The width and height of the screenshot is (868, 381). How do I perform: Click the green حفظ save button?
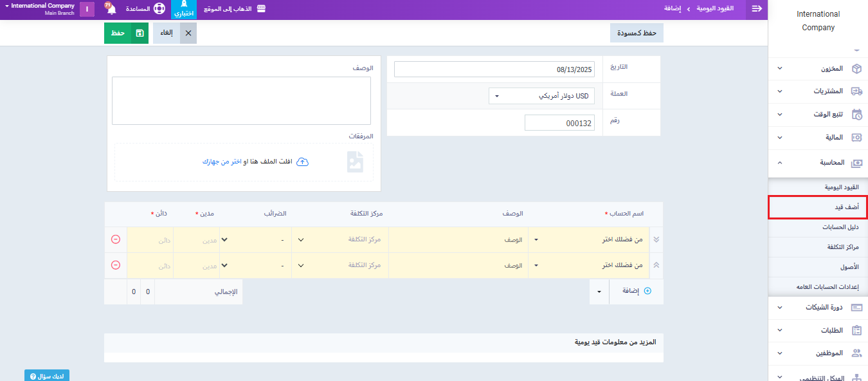(x=126, y=33)
